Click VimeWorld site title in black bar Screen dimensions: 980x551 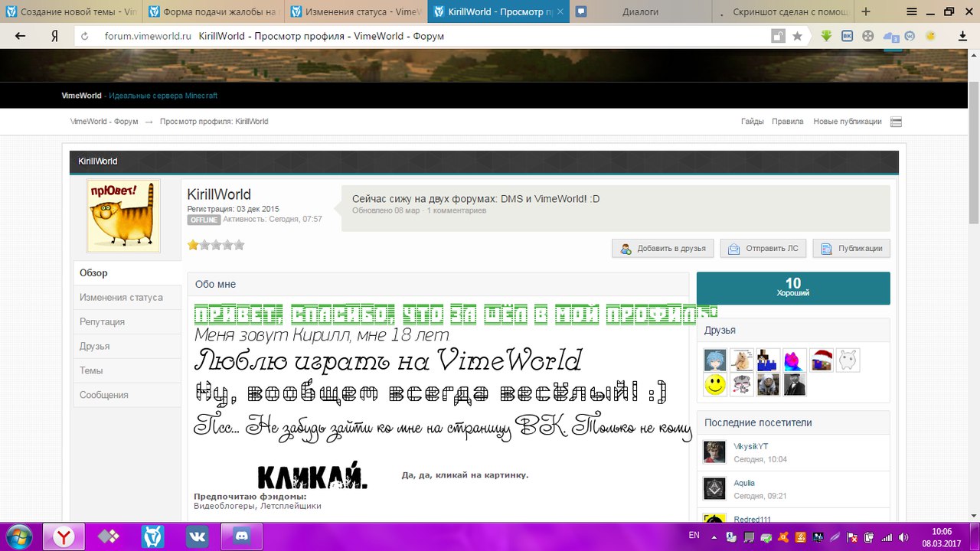[82, 96]
